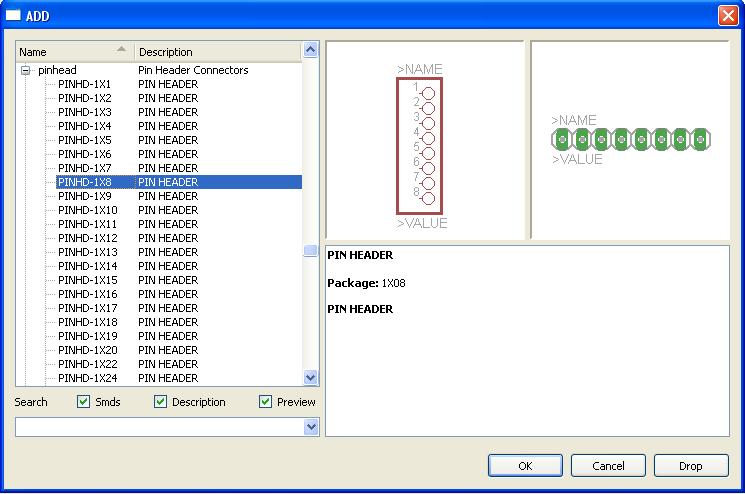Click into the Search input field
Viewport: 745px width, 494px height.
[x=160, y=427]
